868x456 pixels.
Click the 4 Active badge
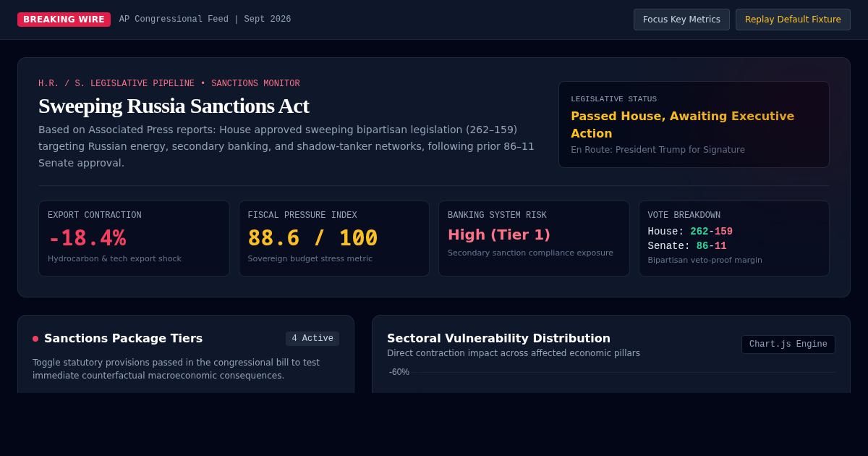pos(312,339)
